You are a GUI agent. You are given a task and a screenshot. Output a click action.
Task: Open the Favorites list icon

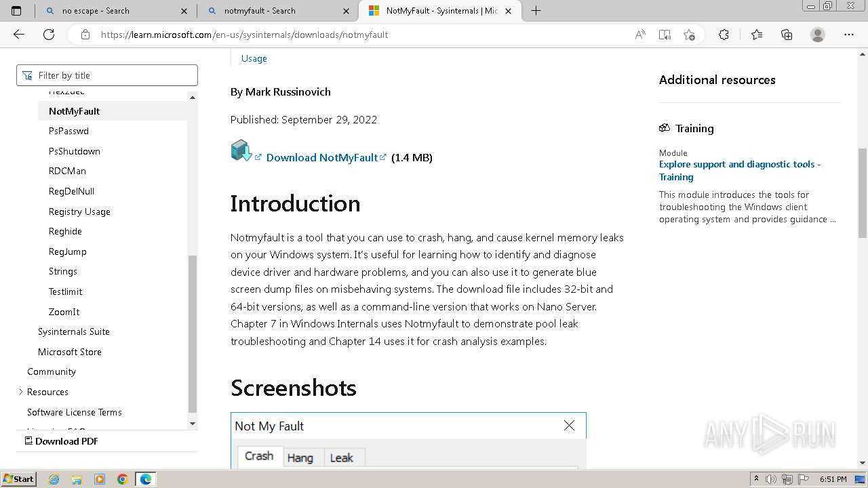tap(757, 35)
